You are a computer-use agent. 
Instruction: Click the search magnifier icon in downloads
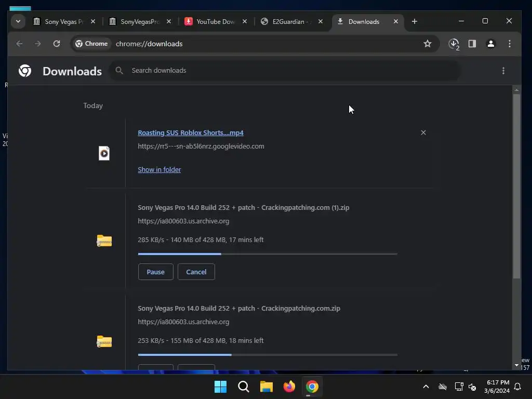[x=119, y=71]
